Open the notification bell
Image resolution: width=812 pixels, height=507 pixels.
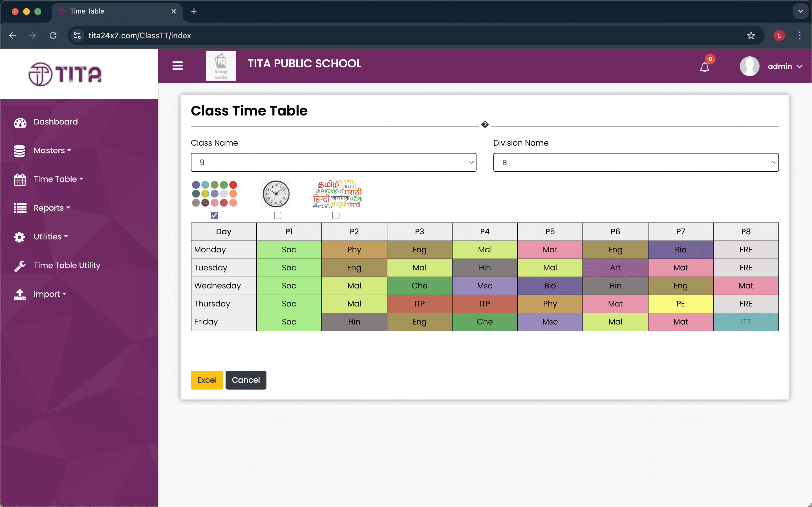click(704, 67)
